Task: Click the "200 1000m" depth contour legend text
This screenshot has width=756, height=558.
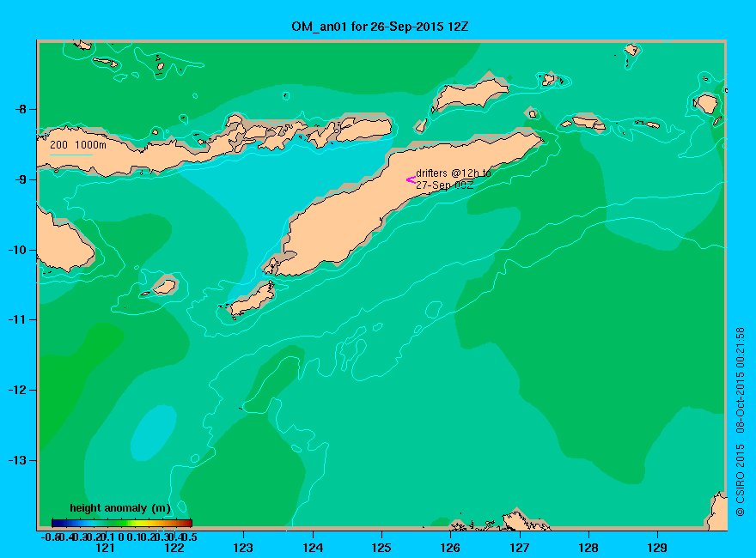Action: [78, 144]
